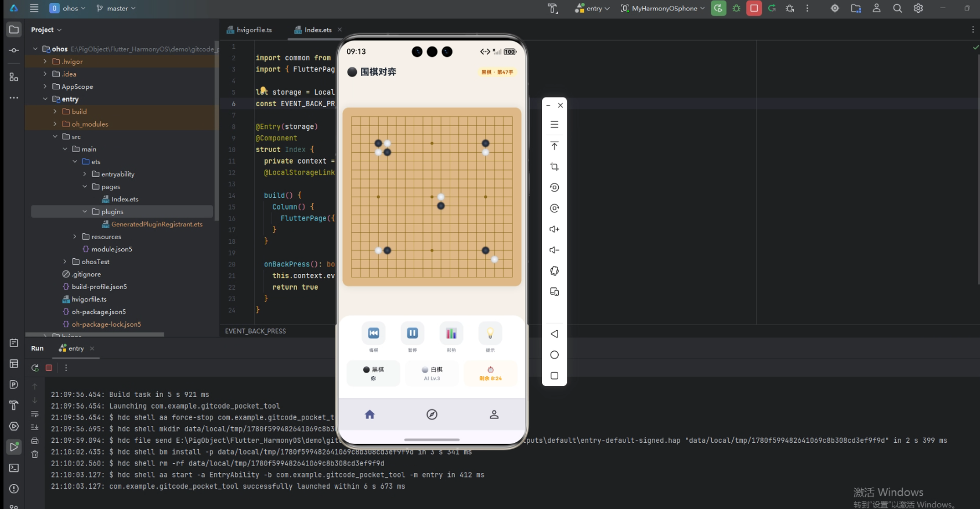Click the attach debugger bug icon
The width and height of the screenshot is (980, 509).
click(x=790, y=8)
